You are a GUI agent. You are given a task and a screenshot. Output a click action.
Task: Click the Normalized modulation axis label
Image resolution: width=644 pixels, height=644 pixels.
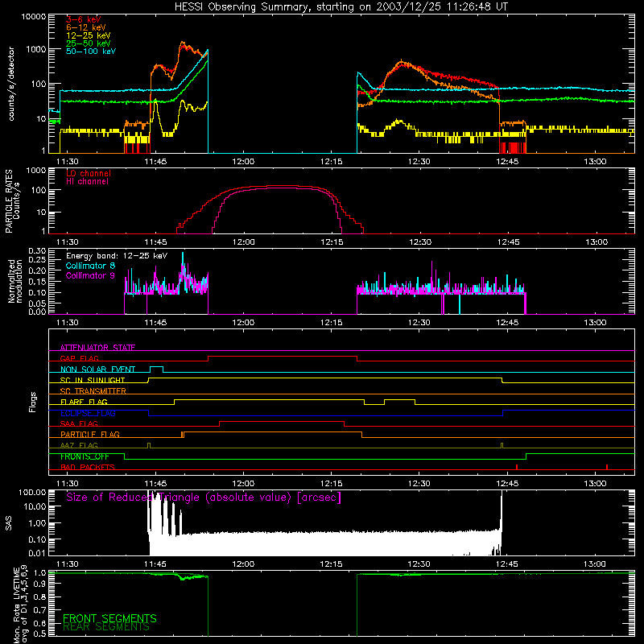[14, 281]
